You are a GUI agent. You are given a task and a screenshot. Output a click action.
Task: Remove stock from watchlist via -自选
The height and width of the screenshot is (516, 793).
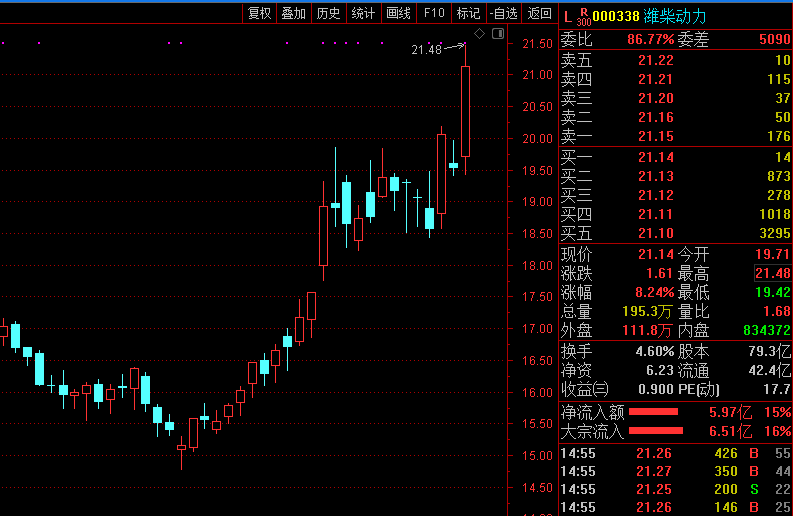[x=504, y=13]
